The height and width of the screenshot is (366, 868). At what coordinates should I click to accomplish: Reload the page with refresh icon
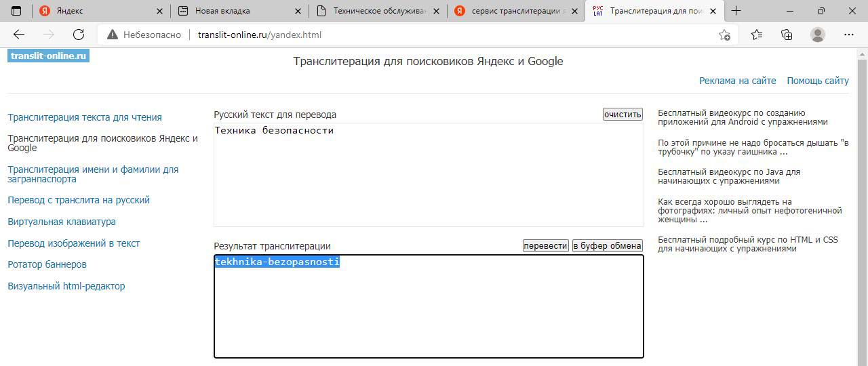(x=79, y=35)
